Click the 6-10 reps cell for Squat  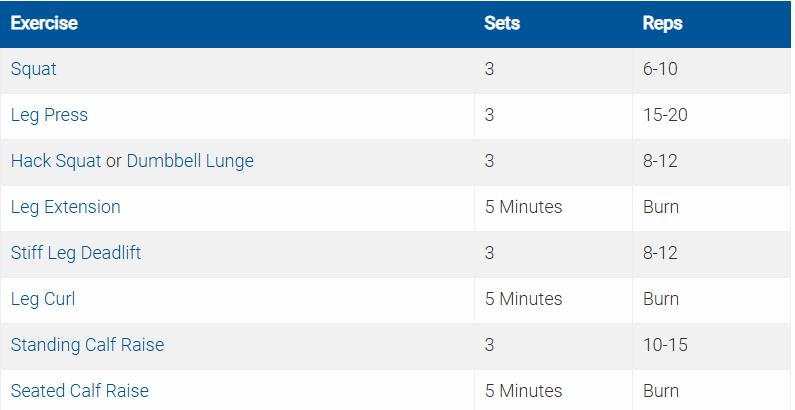tap(661, 70)
